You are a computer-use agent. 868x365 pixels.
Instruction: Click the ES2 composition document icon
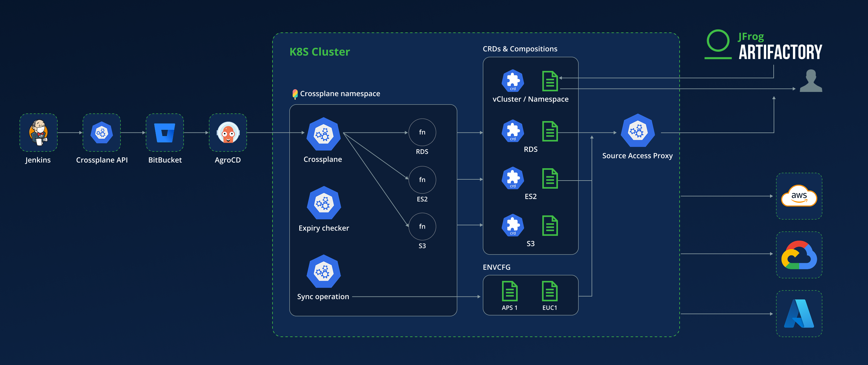[x=550, y=179]
